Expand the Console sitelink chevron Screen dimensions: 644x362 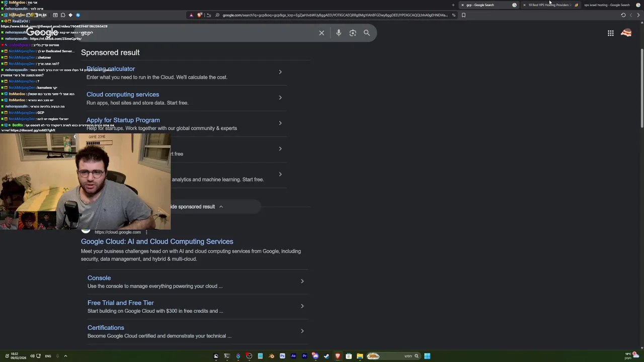pos(302,281)
